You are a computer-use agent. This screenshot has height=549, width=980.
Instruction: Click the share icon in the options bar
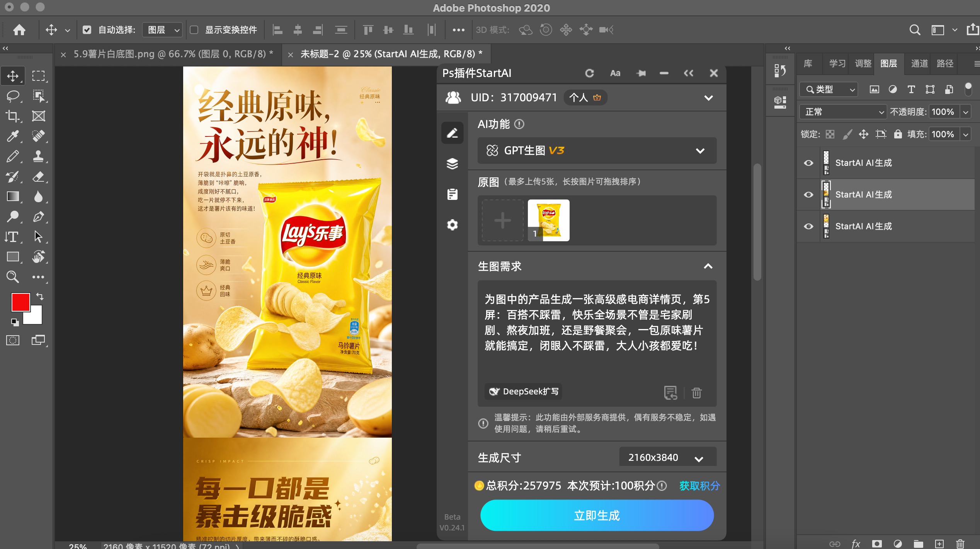pyautogui.click(x=973, y=30)
